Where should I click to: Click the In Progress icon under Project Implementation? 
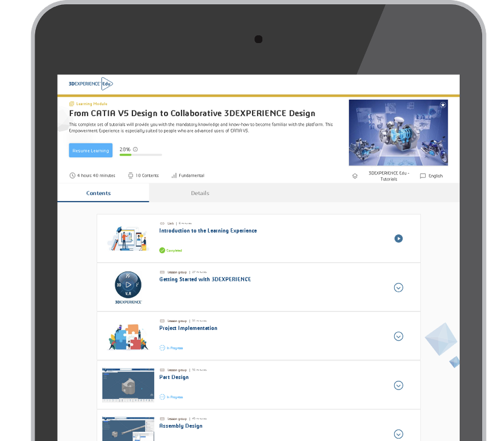162,348
